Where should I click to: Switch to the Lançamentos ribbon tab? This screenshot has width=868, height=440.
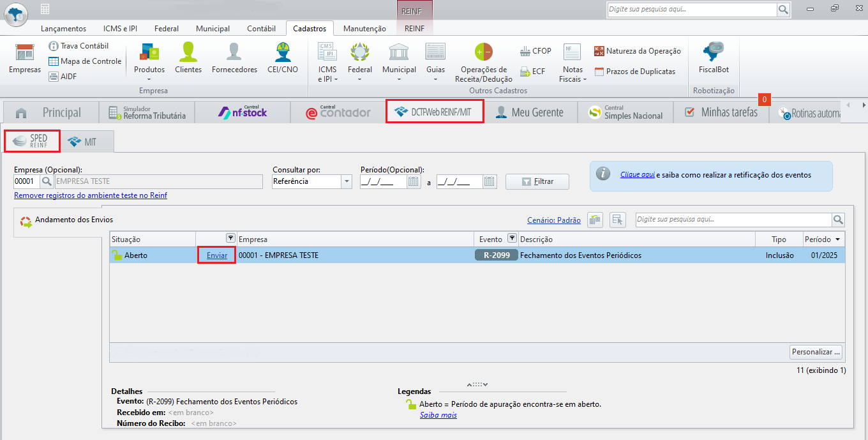(63, 29)
